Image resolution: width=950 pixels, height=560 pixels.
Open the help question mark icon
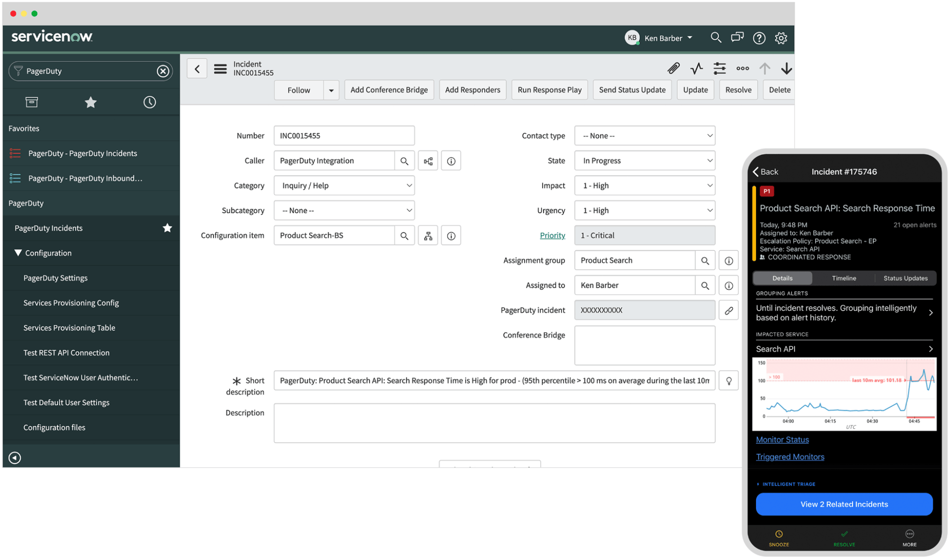(759, 38)
